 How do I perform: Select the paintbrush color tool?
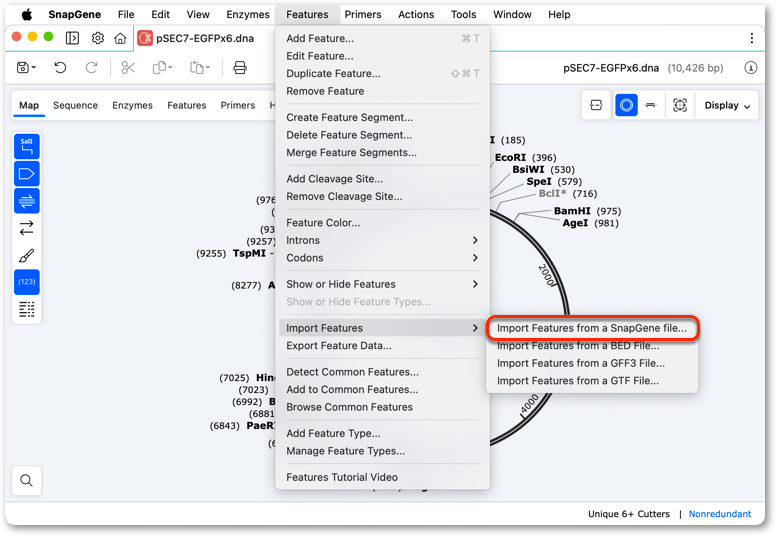(27, 255)
